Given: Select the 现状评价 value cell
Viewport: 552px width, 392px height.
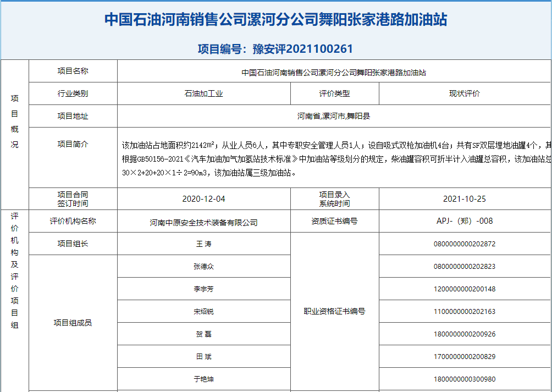Looking at the screenshot, I should pos(465,94).
